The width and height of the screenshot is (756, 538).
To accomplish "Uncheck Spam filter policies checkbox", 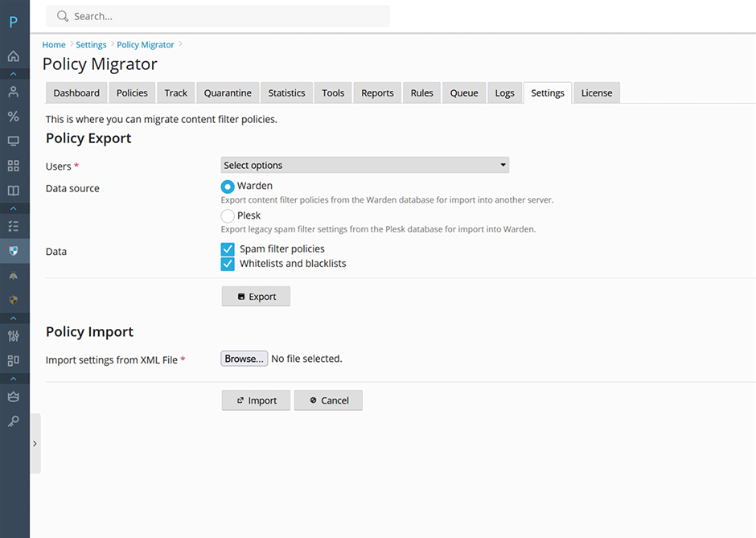I will pos(228,249).
